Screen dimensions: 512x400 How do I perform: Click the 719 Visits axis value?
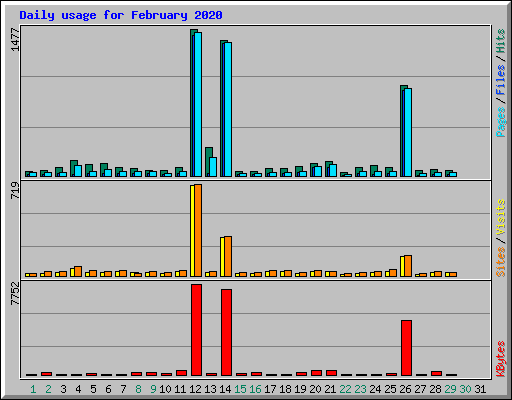coord(15,190)
